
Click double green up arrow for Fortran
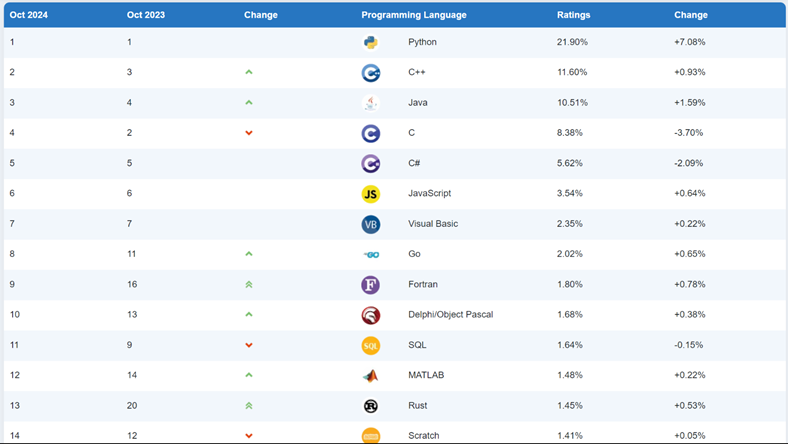tap(249, 285)
